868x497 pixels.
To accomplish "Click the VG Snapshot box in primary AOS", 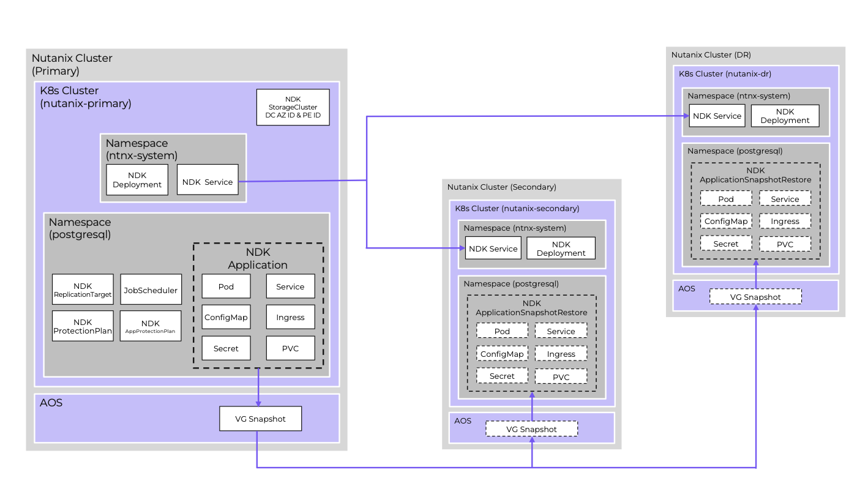I will pyautogui.click(x=260, y=419).
